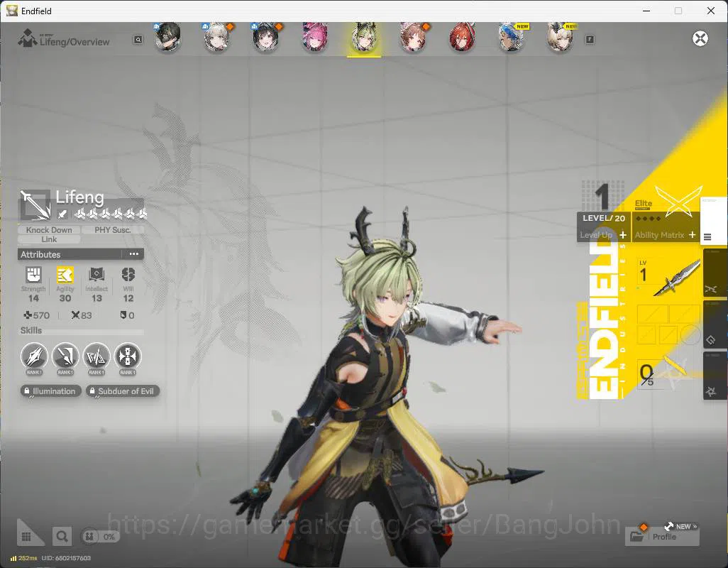The height and width of the screenshot is (568, 728).
Task: Click the LEVEL/20 label
Action: click(604, 218)
